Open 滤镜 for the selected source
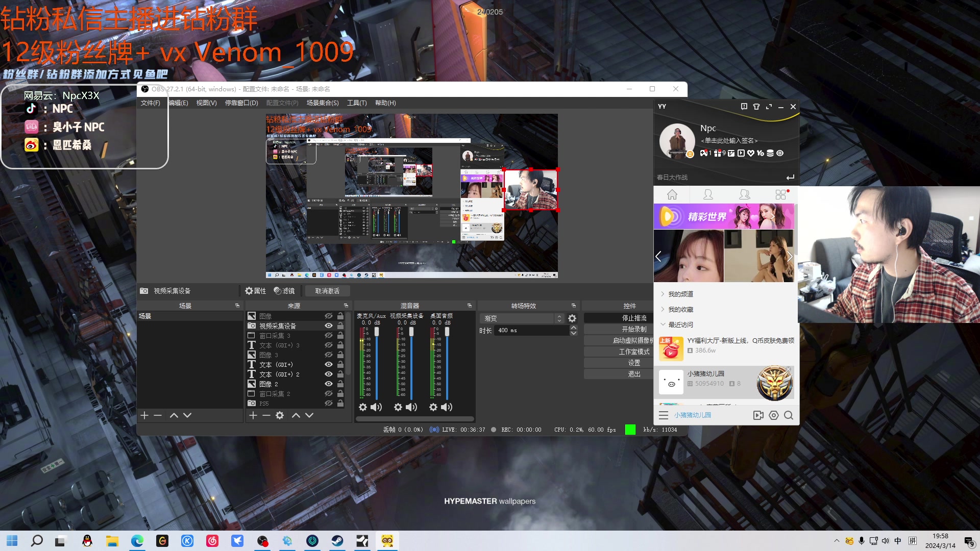980x551 pixels. [284, 291]
